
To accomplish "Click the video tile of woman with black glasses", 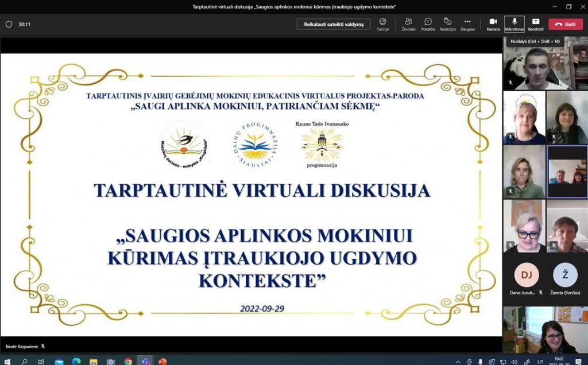I will pos(524,226).
